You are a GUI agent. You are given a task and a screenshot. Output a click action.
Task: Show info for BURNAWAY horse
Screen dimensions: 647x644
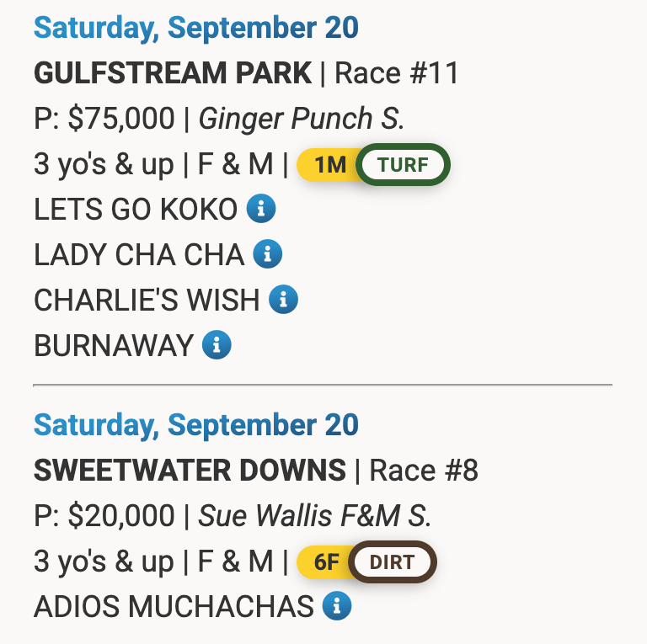(x=217, y=344)
